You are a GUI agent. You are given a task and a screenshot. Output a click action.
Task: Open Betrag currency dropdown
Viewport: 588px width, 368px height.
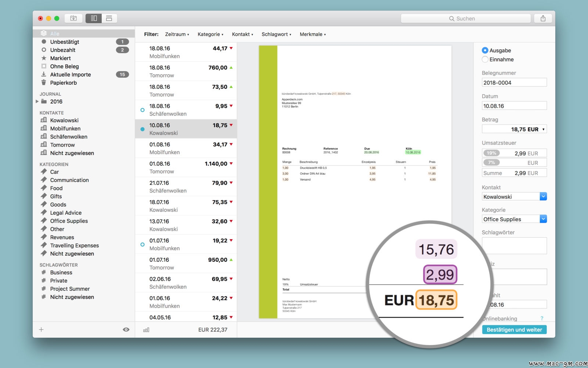click(x=543, y=129)
